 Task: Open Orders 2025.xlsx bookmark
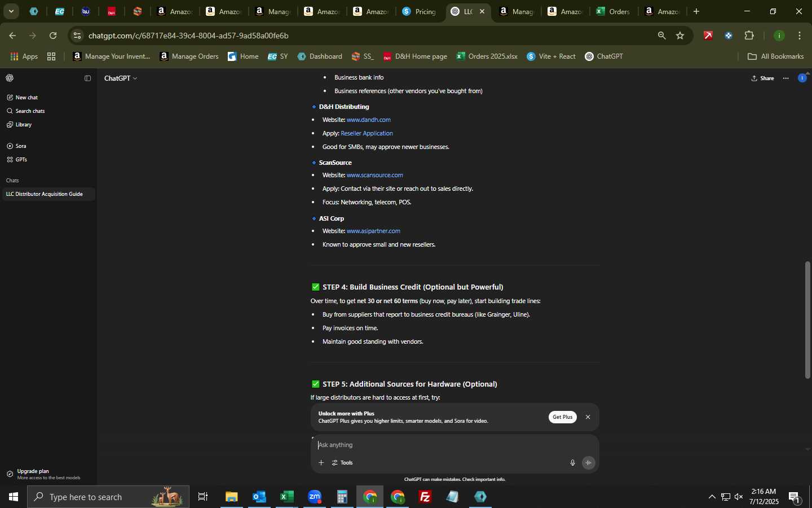(x=487, y=56)
